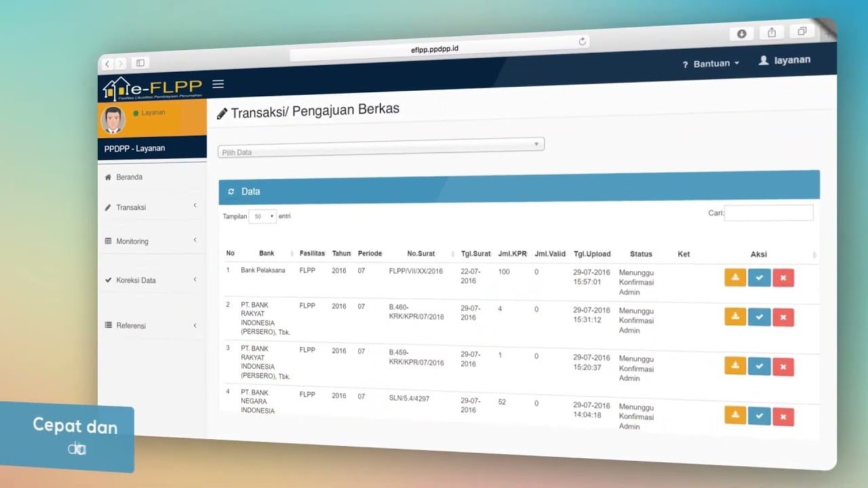Screen dimensions: 868x488
Task: Click the refresh icon in Data header
Action: tap(231, 192)
